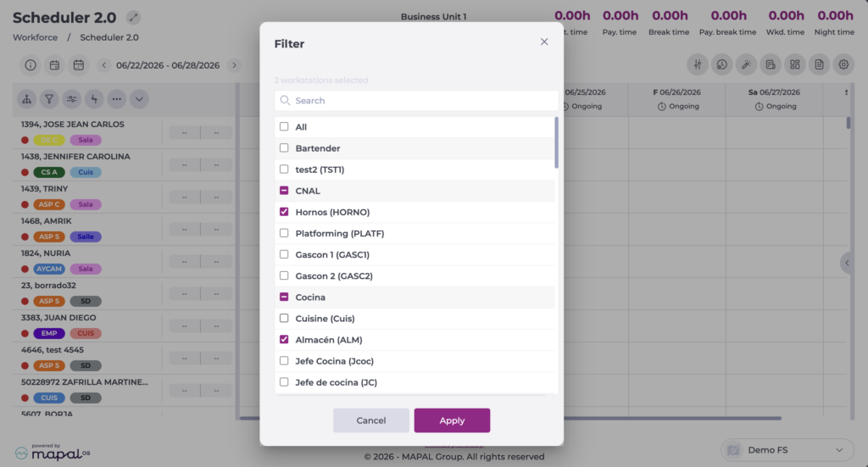Open the Demo FS dropdown
Image resolution: width=868 pixels, height=467 pixels.
(x=787, y=450)
